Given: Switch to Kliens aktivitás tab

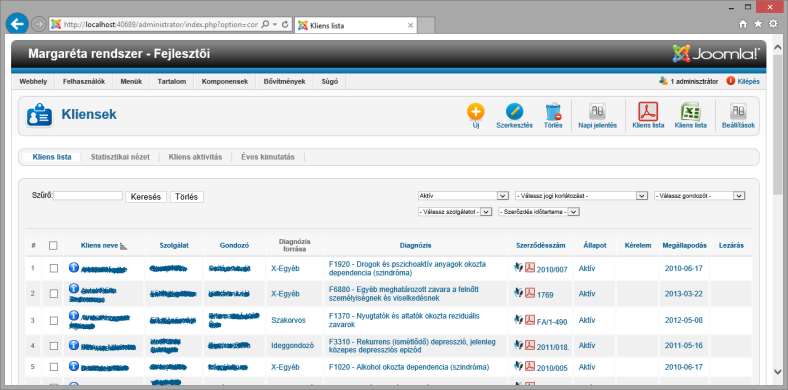Looking at the screenshot, I should (195, 157).
